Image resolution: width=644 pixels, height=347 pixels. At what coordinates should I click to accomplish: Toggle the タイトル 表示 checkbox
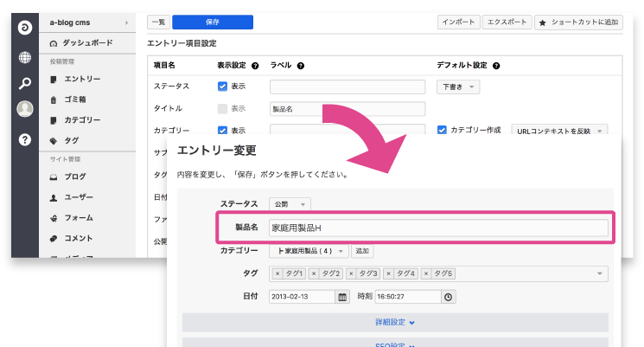(222, 109)
